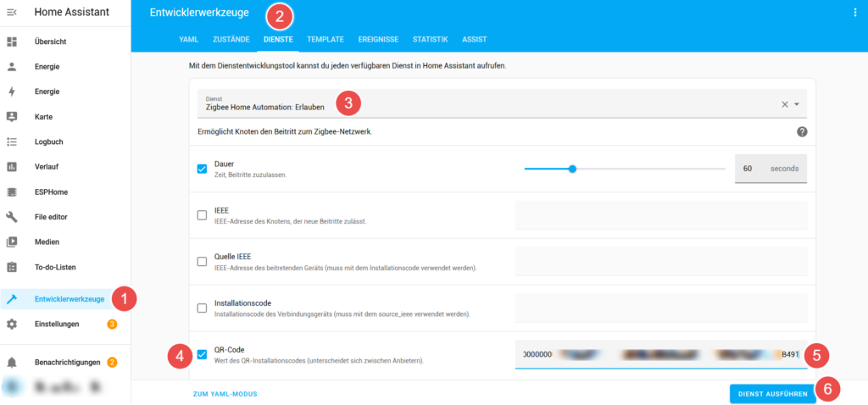868x405 pixels.
Task: Open the Zigbee Home Automation: Erlauben combo box
Action: [502, 103]
